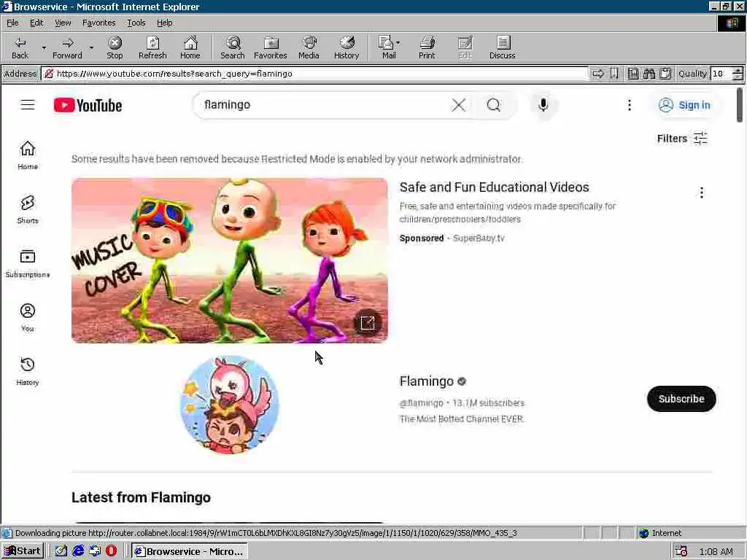Decrease Quality with the down spinner arrow
Viewport: 747px width, 560px height.
(x=738, y=77)
